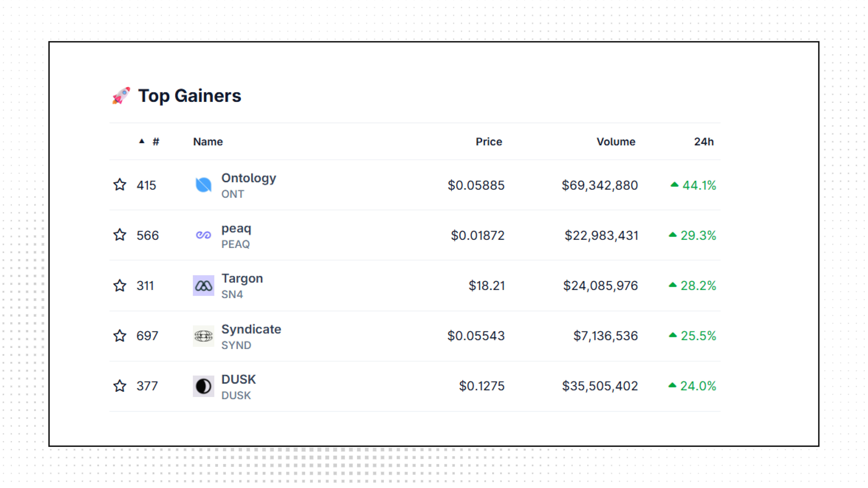Add Targon to watchlist via star
This screenshot has width=868, height=488.
(120, 286)
